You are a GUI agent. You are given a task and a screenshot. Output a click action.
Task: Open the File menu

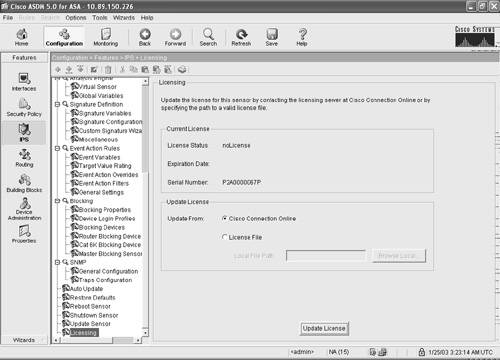tap(8, 18)
